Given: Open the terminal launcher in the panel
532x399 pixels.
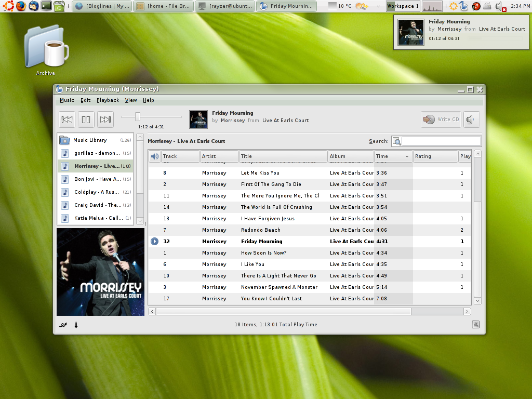Looking at the screenshot, I should point(46,6).
